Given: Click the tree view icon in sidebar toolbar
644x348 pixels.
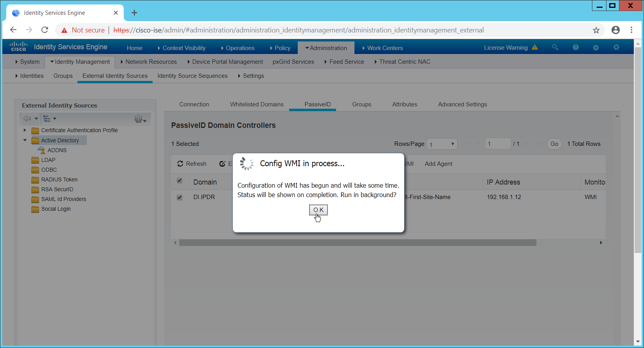Looking at the screenshot, I should (49, 118).
